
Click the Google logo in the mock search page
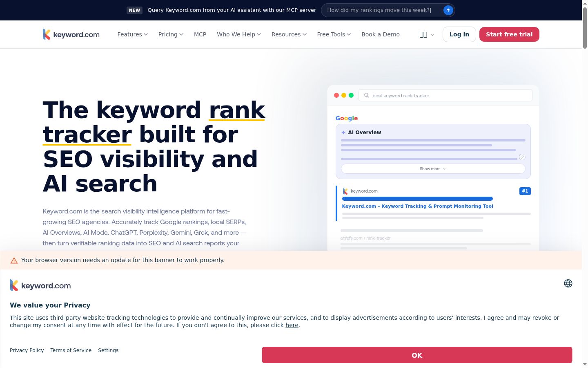347,118
